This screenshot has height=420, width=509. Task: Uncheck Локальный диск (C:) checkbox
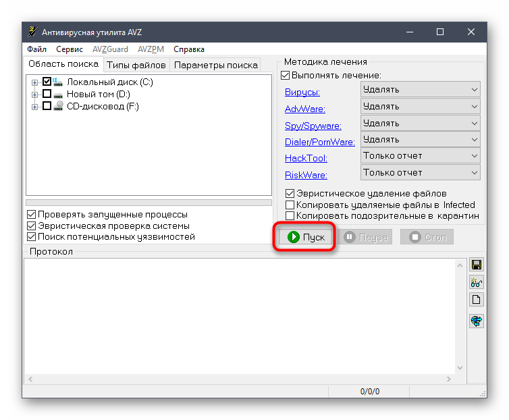[x=47, y=82]
